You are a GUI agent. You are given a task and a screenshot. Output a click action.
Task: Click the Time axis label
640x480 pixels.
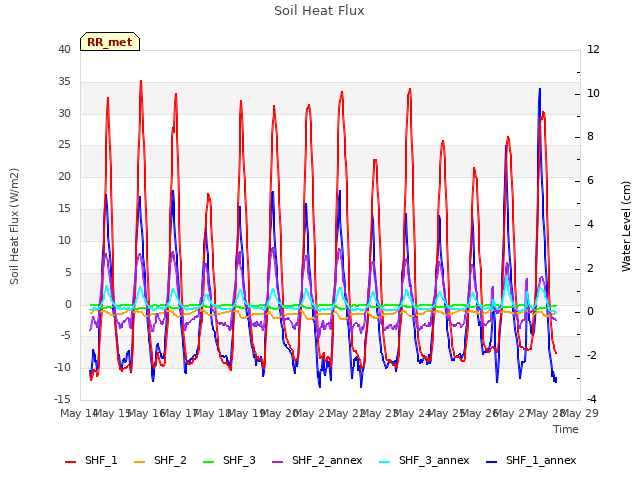(566, 429)
